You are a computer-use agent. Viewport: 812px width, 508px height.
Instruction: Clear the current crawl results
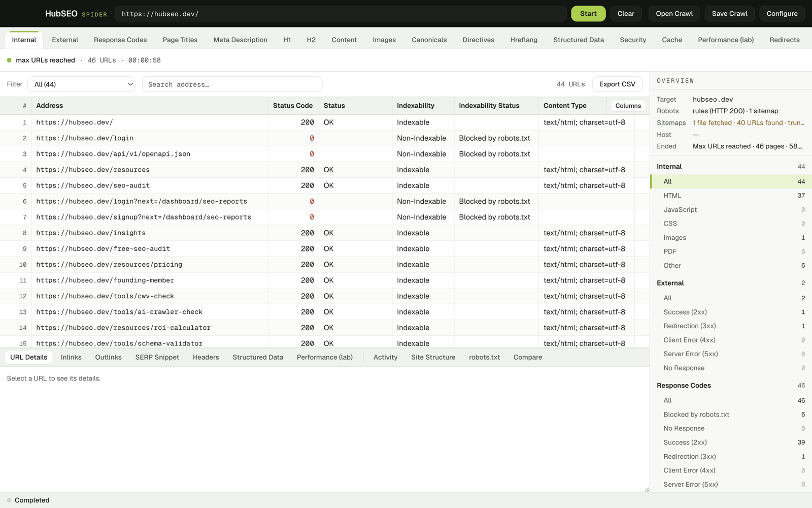coord(626,14)
